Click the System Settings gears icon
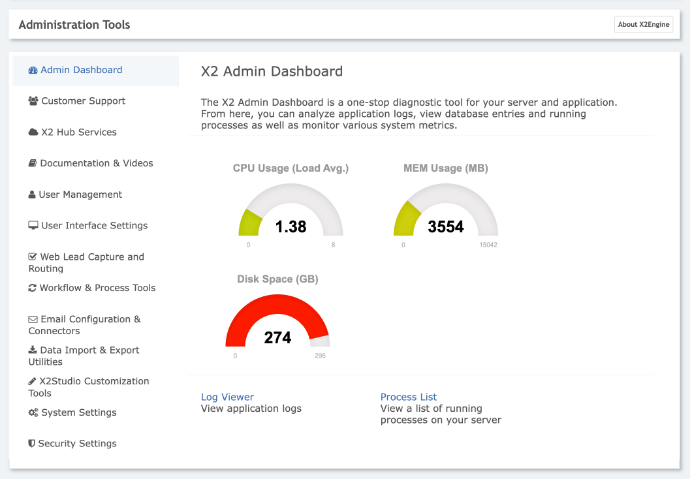This screenshot has width=690, height=479. (33, 413)
